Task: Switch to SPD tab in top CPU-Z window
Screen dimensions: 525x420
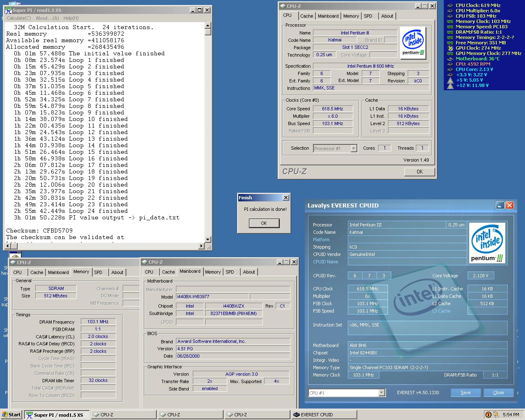Action: click(368, 16)
